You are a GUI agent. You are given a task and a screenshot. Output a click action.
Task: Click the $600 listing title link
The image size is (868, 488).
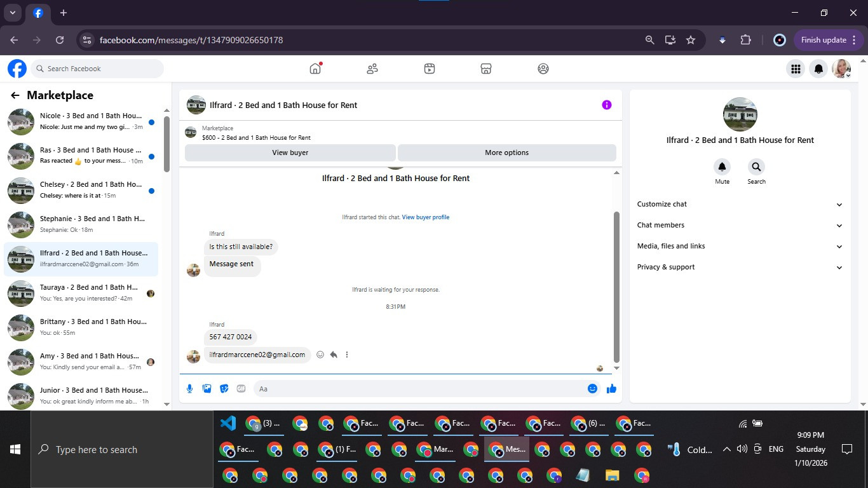tap(256, 137)
